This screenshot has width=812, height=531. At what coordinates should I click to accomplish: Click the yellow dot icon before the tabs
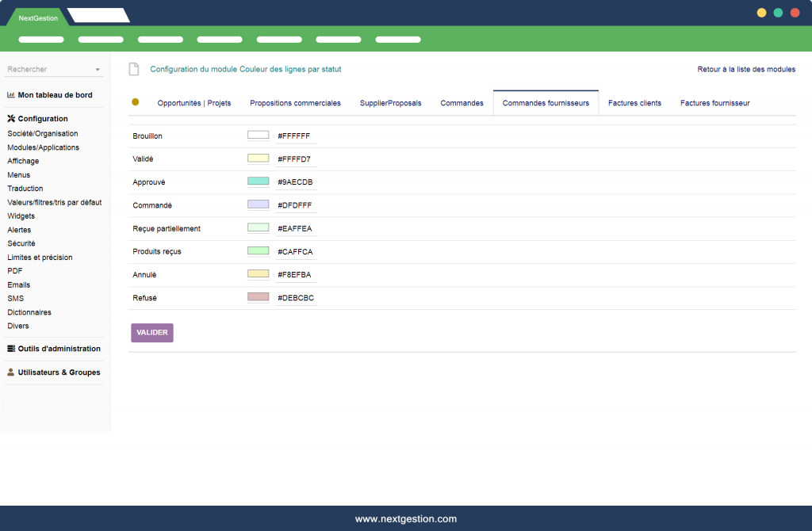tap(135, 102)
